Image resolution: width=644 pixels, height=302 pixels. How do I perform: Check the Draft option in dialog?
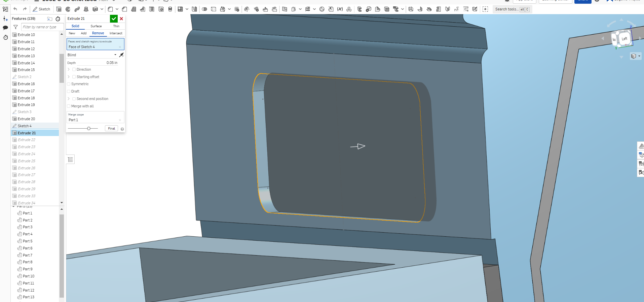[x=69, y=92]
